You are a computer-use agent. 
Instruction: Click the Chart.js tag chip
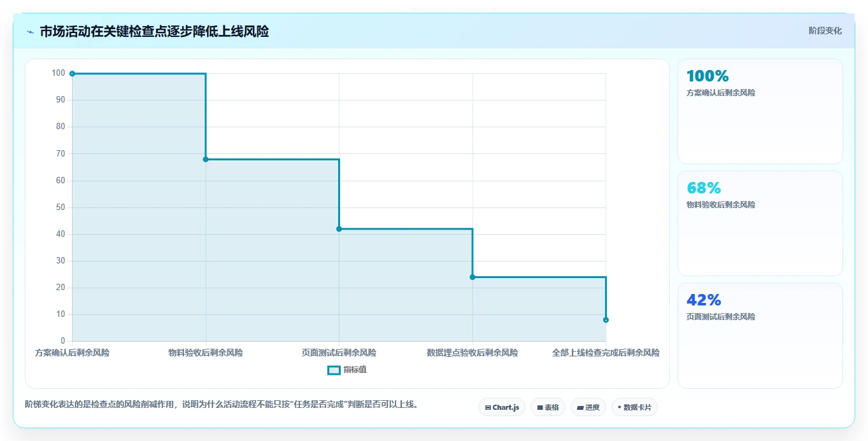(502, 407)
